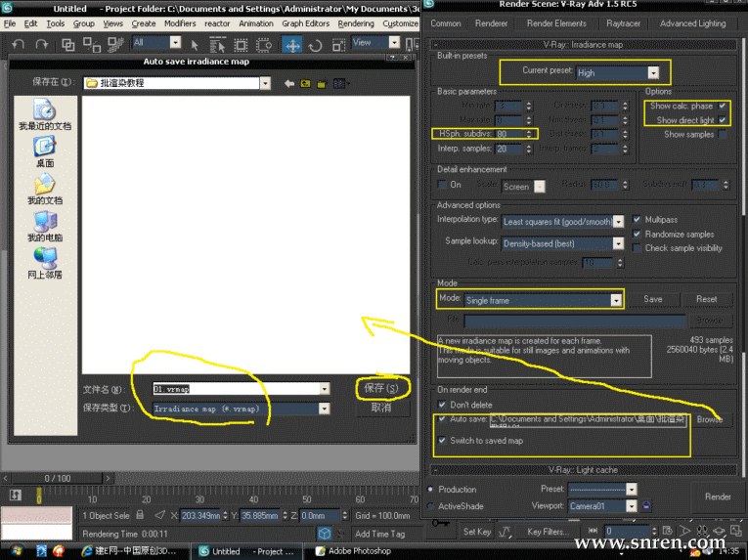This screenshot has height=560, width=748.
Task: Open the Rendering menu
Action: [x=356, y=23]
